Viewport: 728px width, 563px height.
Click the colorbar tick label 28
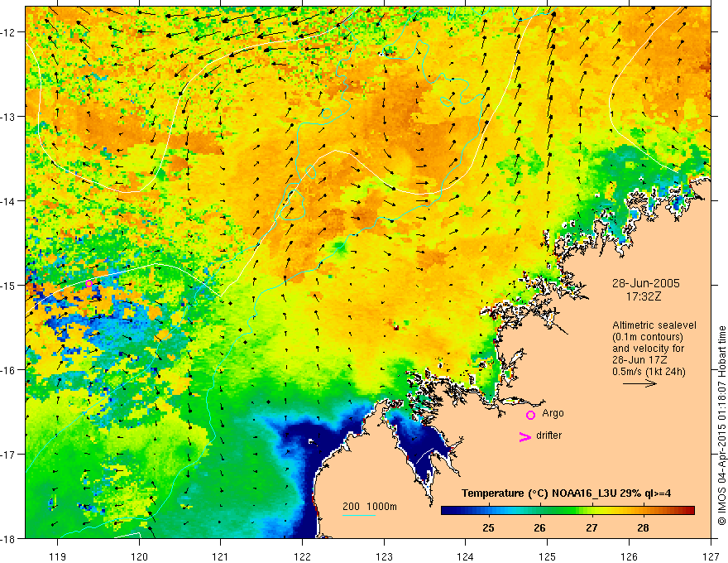tap(643, 527)
